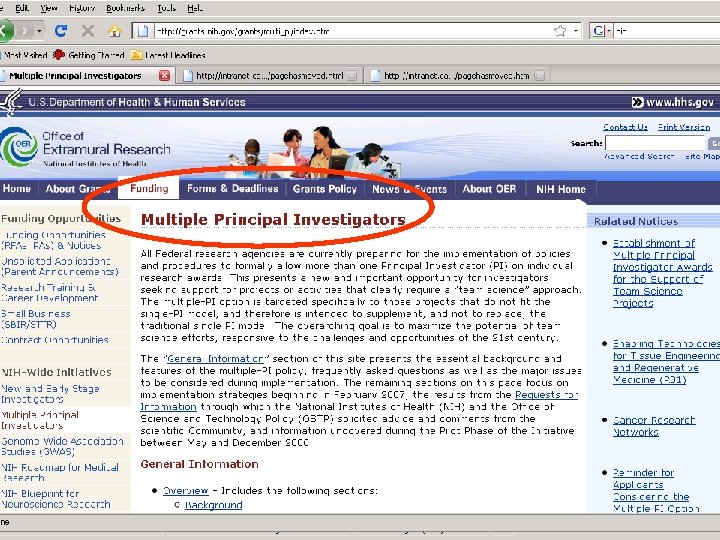Open the Overview link
Image resolution: width=720 pixels, height=540 pixels.
click(186, 490)
